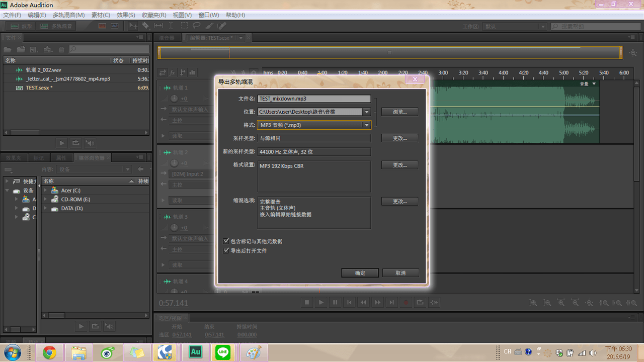Select the Marquee Selection tool

(x=185, y=26)
